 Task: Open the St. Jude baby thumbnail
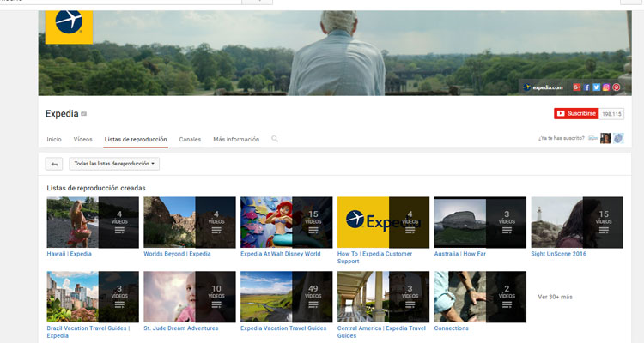point(190,297)
